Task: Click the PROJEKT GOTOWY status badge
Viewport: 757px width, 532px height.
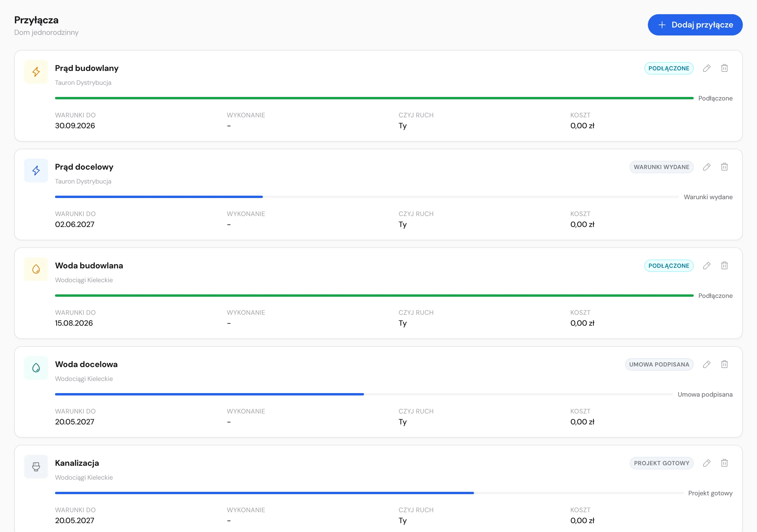Action: pyautogui.click(x=661, y=463)
